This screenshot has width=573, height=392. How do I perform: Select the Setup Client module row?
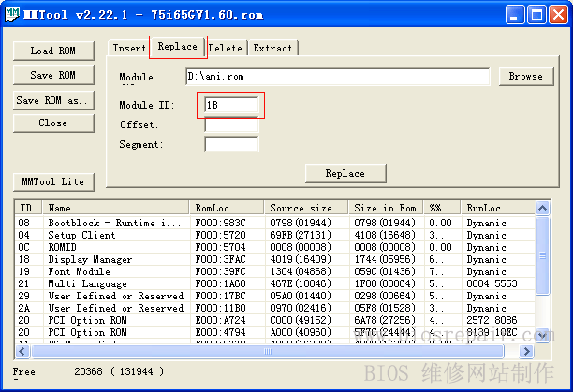point(275,235)
